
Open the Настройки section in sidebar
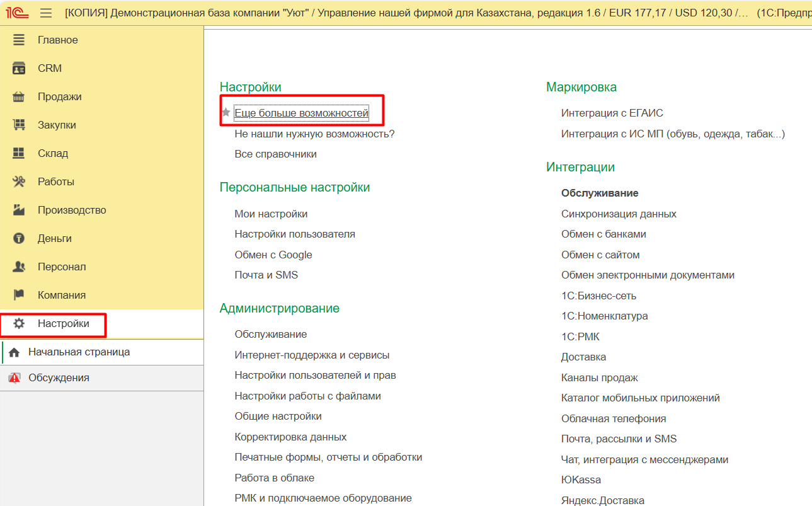coord(63,324)
